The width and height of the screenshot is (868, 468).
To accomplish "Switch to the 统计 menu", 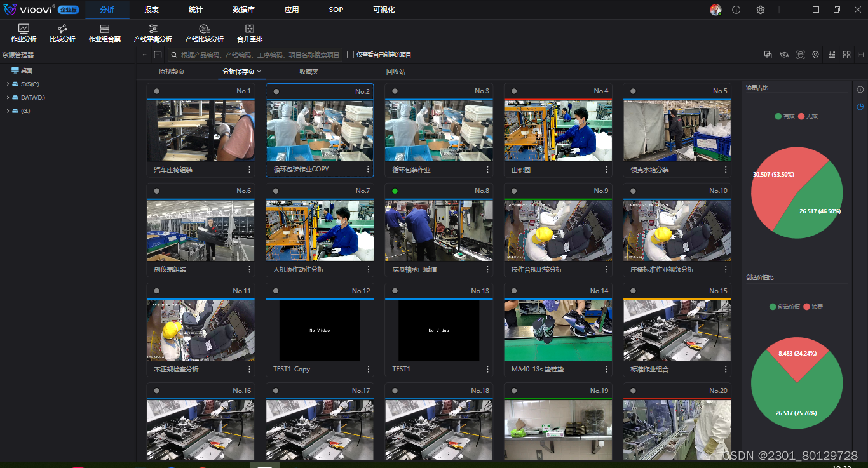I will pyautogui.click(x=196, y=10).
